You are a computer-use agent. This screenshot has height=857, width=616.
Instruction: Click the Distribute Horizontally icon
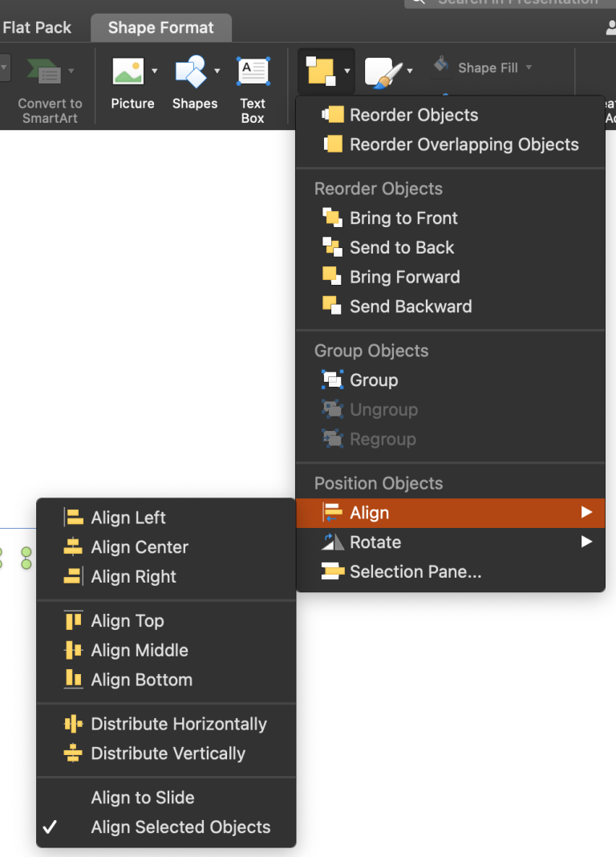[74, 724]
